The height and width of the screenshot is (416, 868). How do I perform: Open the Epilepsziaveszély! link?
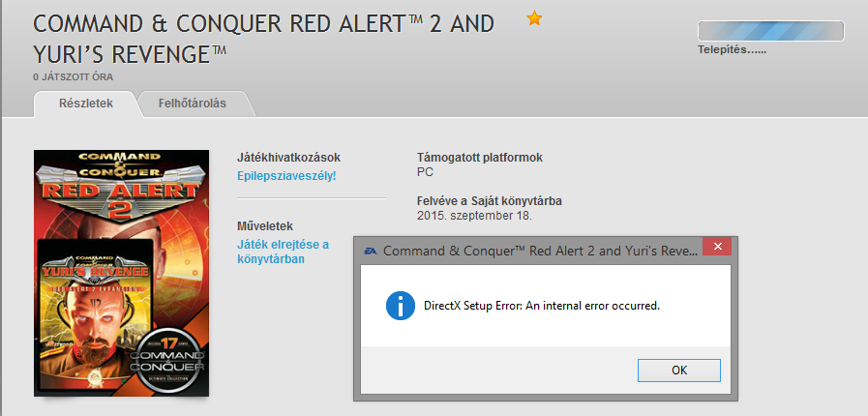click(x=286, y=176)
